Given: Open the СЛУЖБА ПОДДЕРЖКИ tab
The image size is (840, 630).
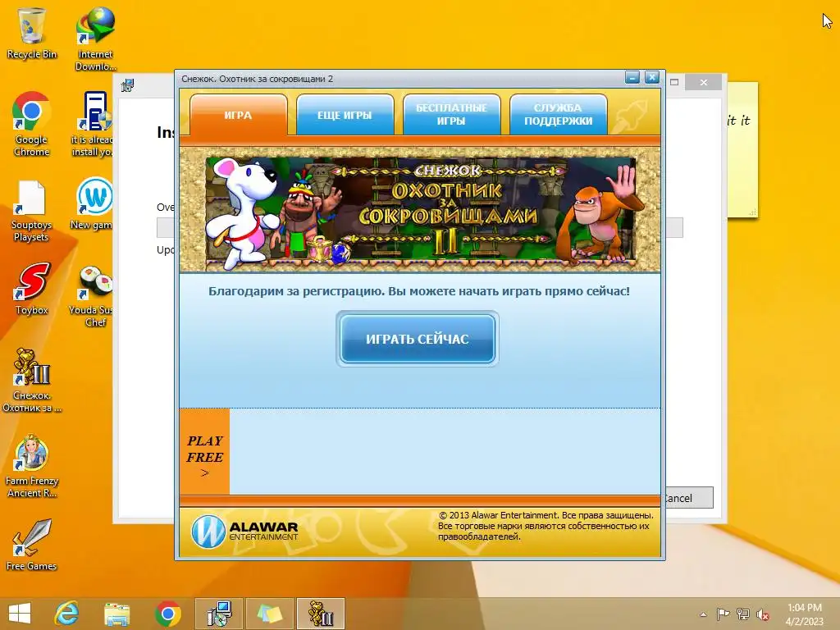Looking at the screenshot, I should point(558,115).
